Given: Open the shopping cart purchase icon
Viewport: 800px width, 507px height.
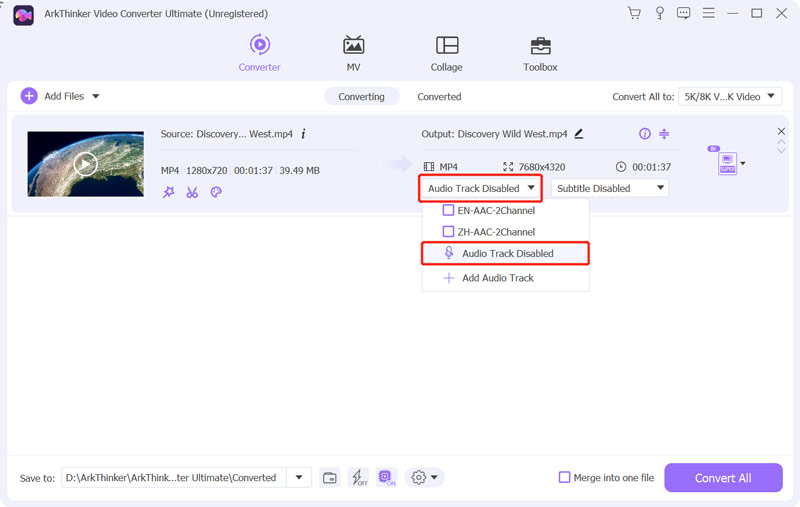Looking at the screenshot, I should click(x=634, y=13).
